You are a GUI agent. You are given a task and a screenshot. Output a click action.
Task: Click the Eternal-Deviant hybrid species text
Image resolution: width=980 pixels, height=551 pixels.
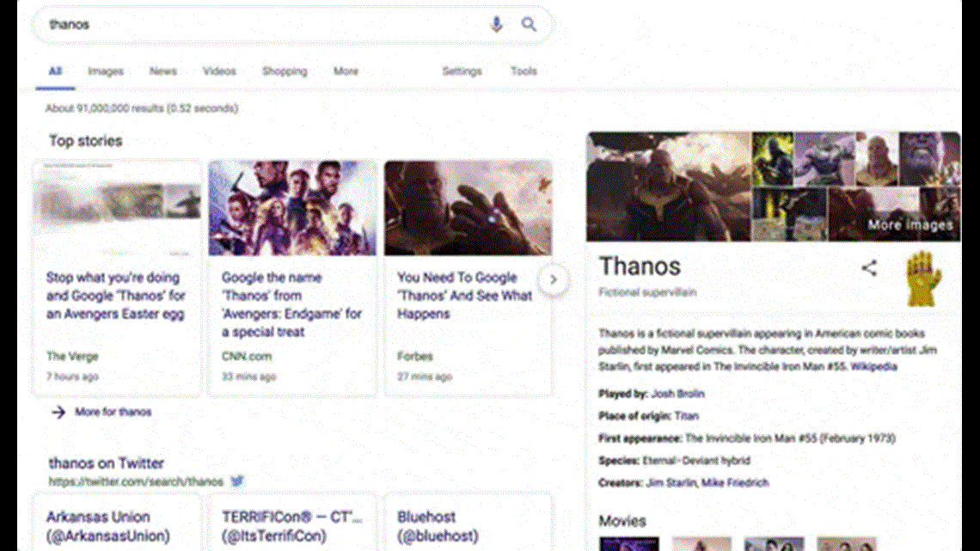(x=695, y=461)
